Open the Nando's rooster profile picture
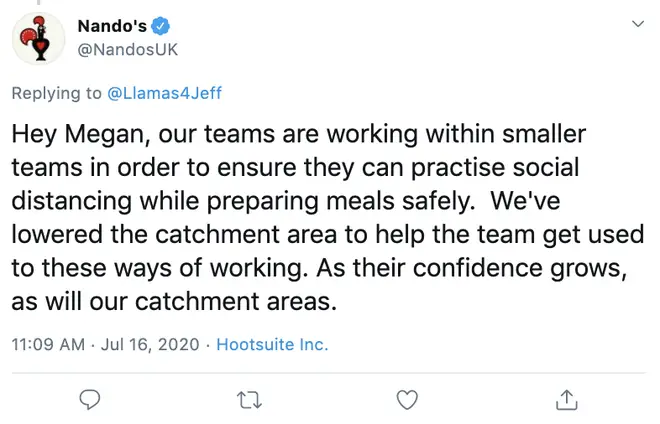The height and width of the screenshot is (424, 660). click(x=39, y=38)
